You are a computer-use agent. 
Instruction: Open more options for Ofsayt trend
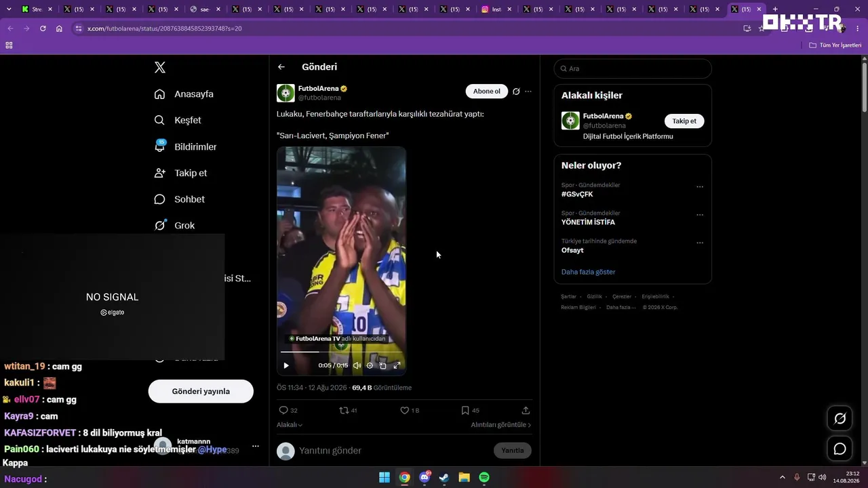700,243
